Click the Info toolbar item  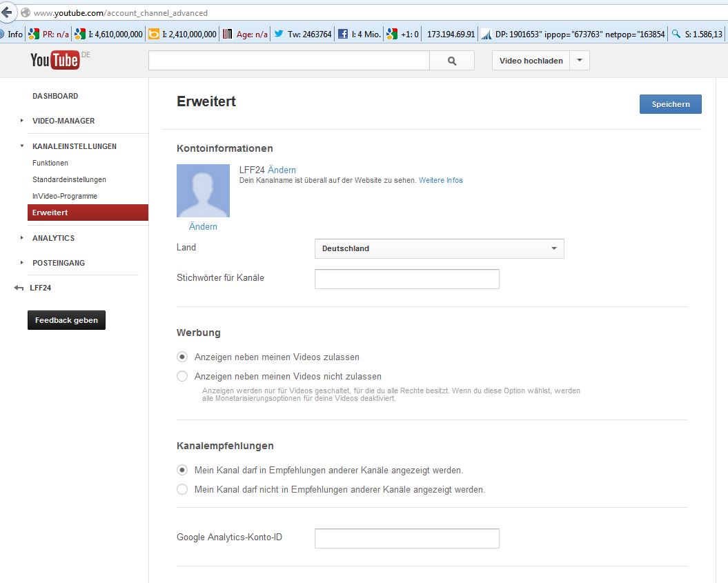point(15,34)
